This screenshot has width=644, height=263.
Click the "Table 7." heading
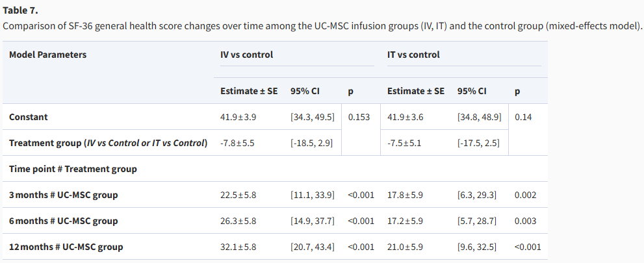point(20,10)
